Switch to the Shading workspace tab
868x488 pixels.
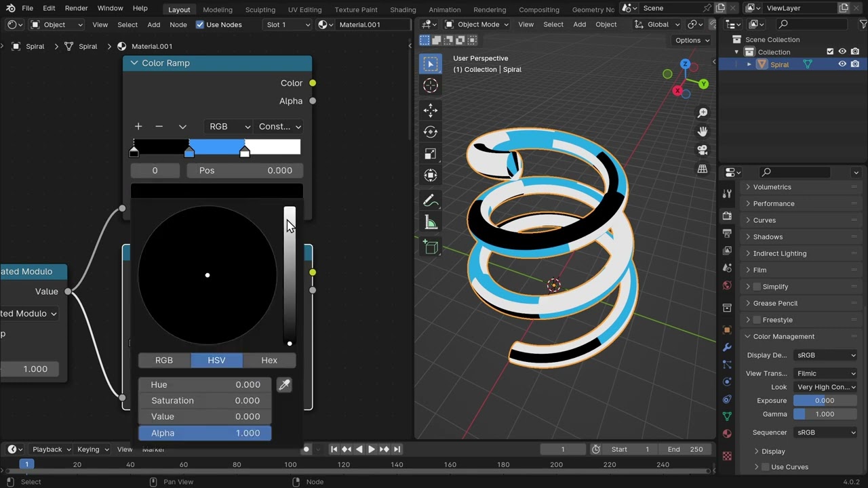(403, 9)
